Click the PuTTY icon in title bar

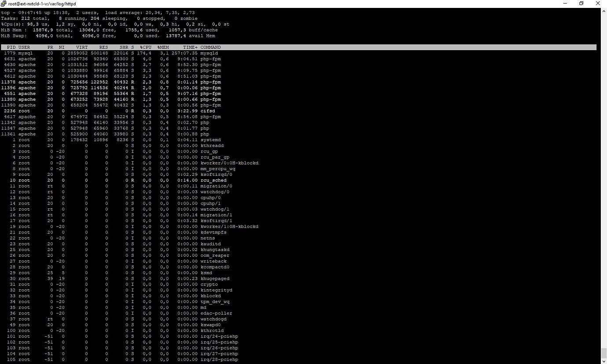pos(4,4)
